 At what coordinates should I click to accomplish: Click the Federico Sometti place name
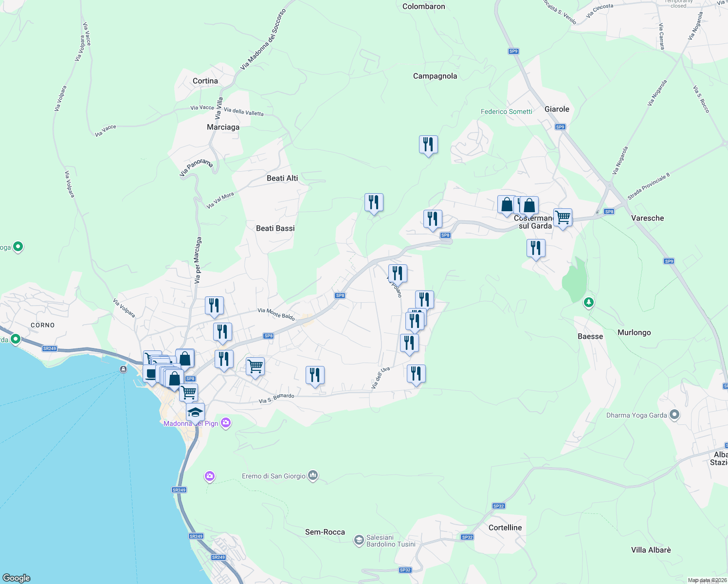pos(507,111)
